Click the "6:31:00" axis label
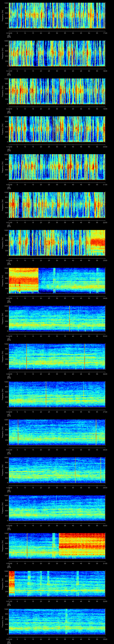This screenshot has width=114, height=644. (x=9, y=601)
